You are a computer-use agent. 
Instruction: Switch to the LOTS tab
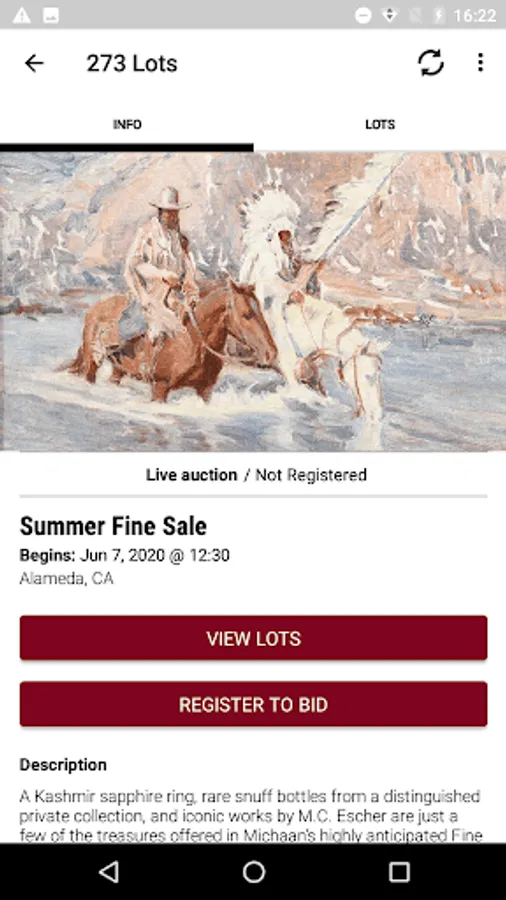380,125
